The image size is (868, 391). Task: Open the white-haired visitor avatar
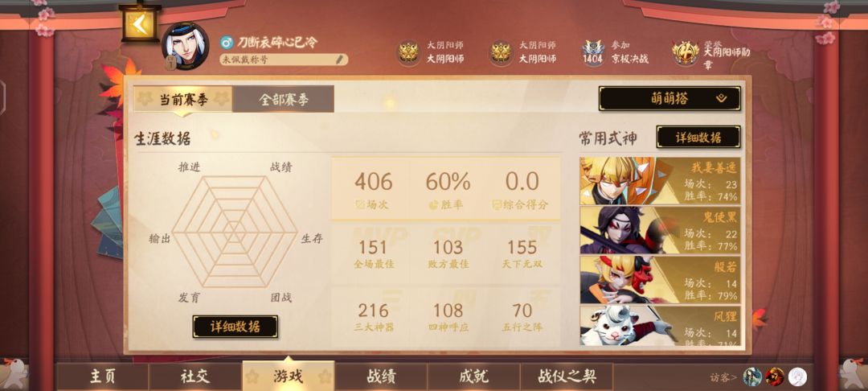(x=798, y=377)
